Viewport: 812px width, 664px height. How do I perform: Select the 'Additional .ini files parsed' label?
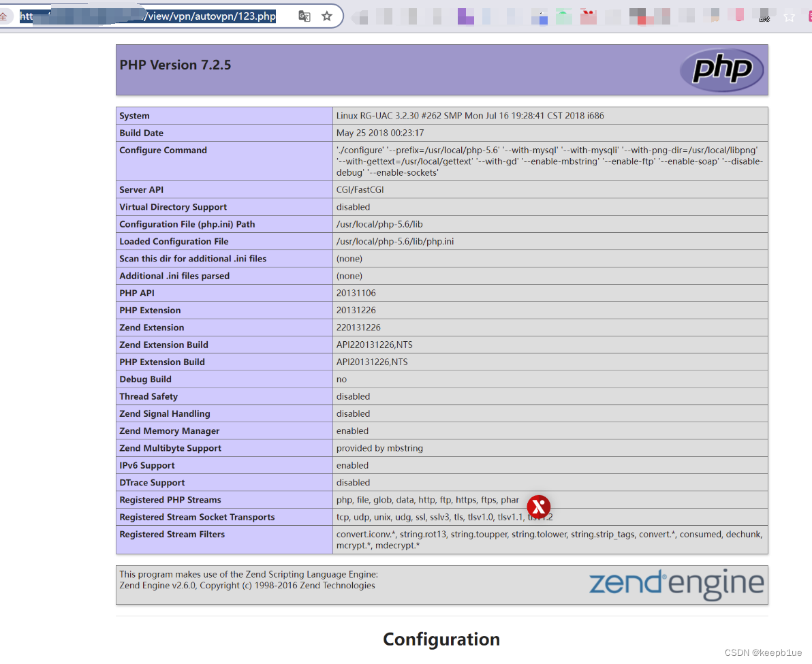tap(174, 276)
